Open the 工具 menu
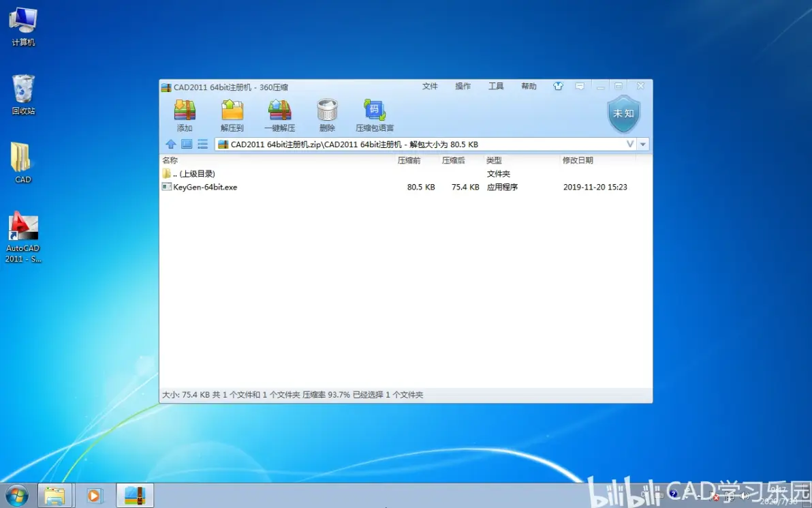This screenshot has width=812, height=508. pos(496,86)
